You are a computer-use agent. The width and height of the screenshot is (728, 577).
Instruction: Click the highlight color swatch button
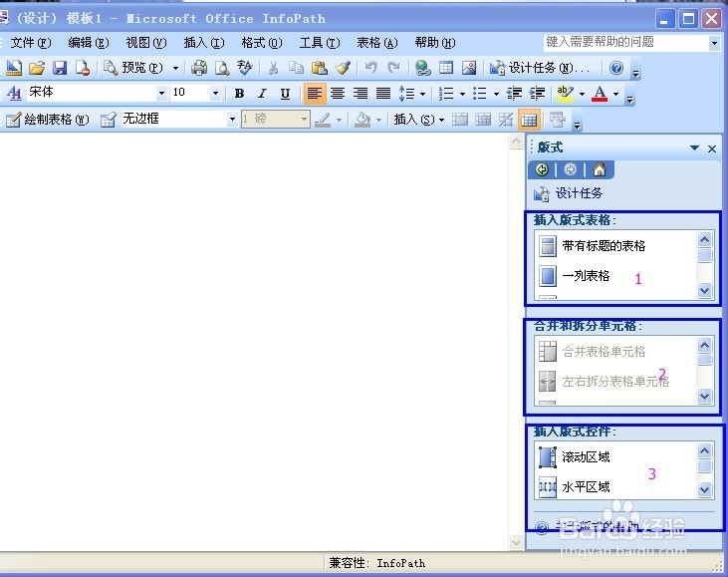[565, 94]
